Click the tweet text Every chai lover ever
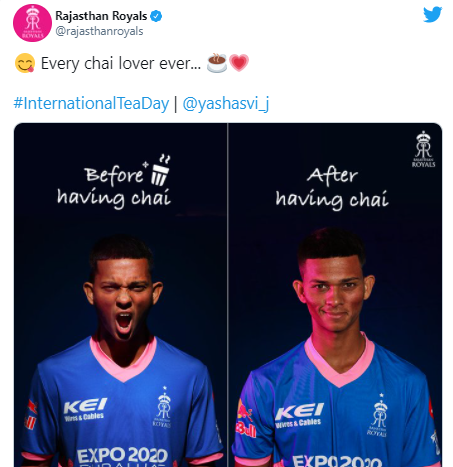Image resolution: width=453 pixels, height=467 pixels. coord(121,63)
